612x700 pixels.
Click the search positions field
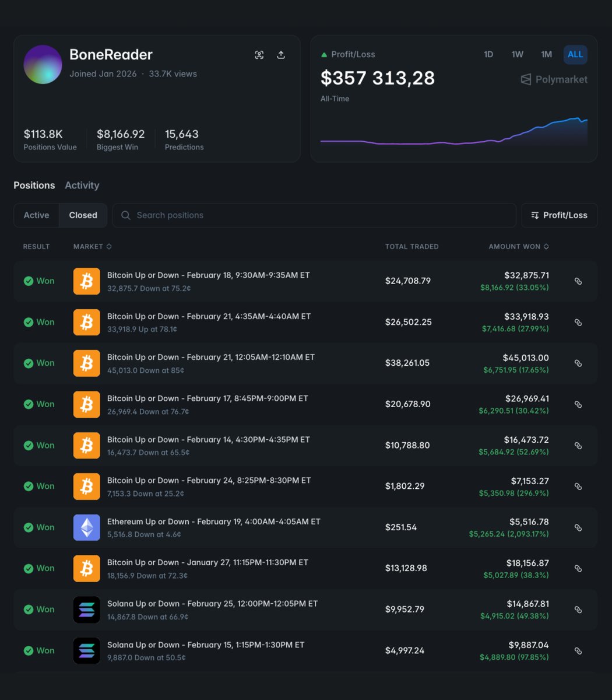coord(314,215)
